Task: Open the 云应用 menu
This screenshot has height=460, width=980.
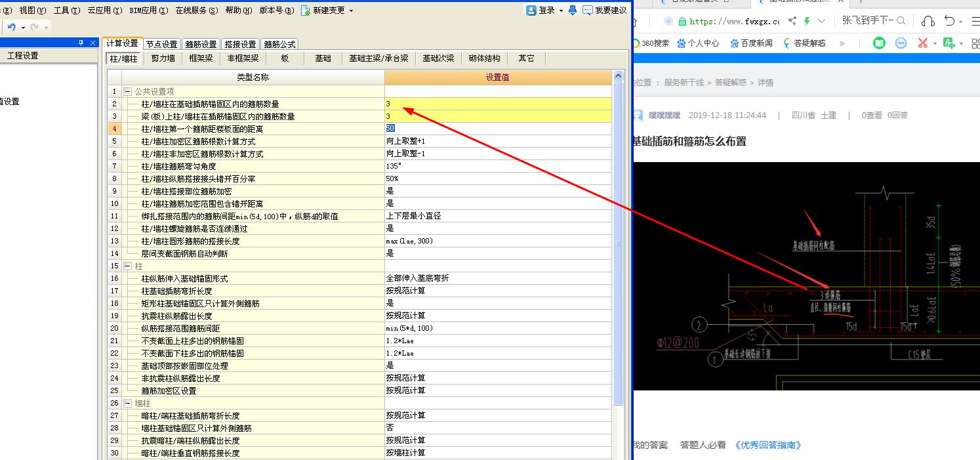Action: click(x=104, y=10)
